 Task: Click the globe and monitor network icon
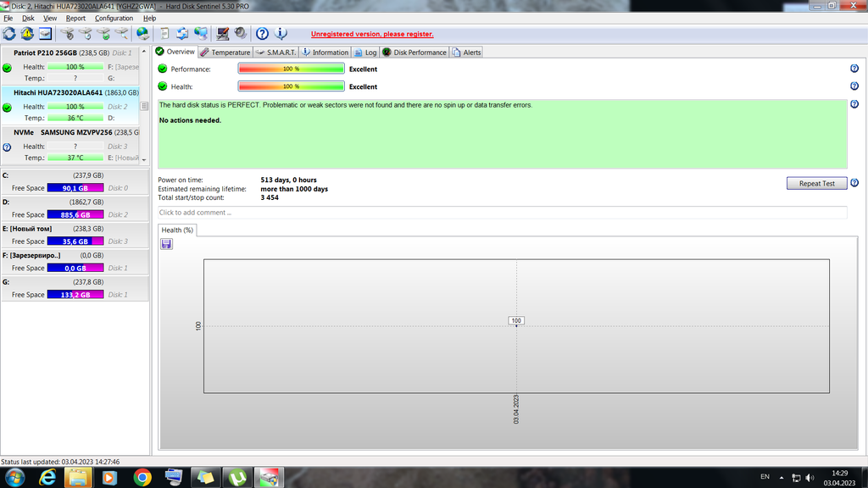pos(200,34)
